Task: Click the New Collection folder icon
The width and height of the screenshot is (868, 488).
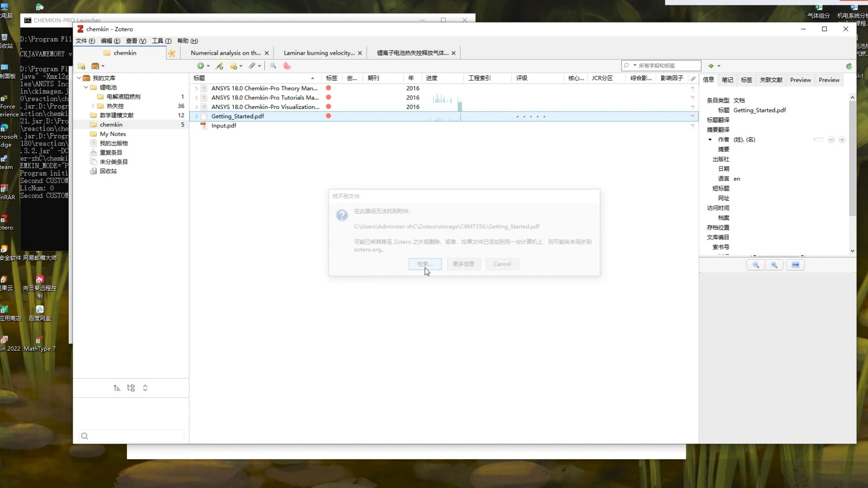Action: click(x=81, y=66)
